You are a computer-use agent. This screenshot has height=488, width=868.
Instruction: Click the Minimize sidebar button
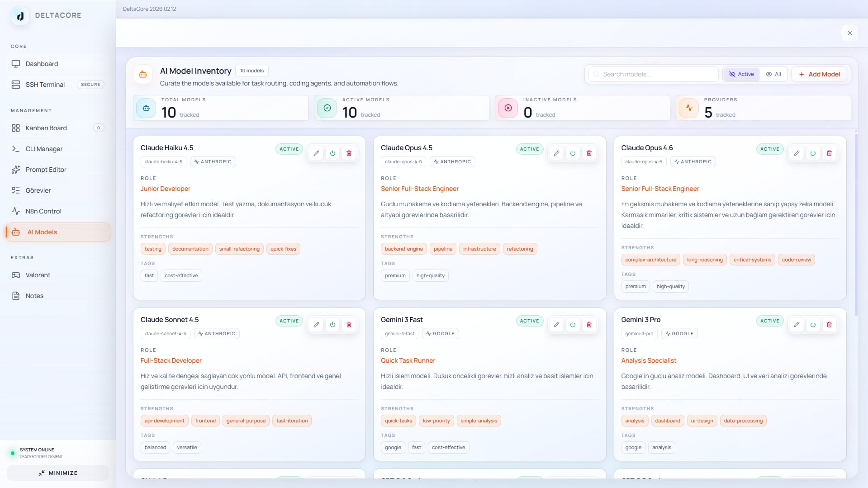pyautogui.click(x=58, y=473)
